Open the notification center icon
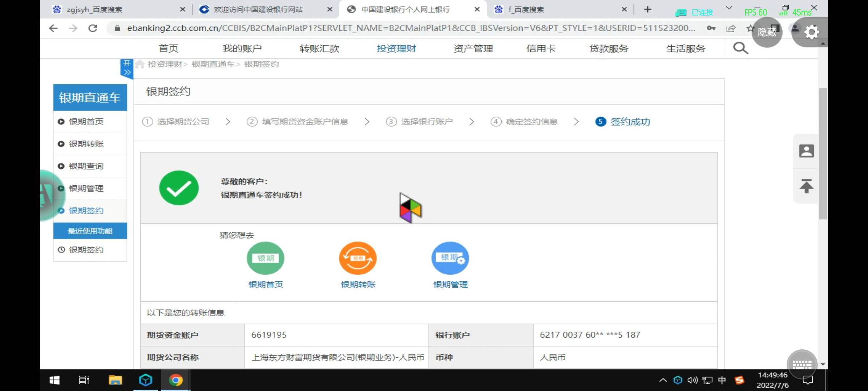Screen dimensions: 868x391 point(808,380)
